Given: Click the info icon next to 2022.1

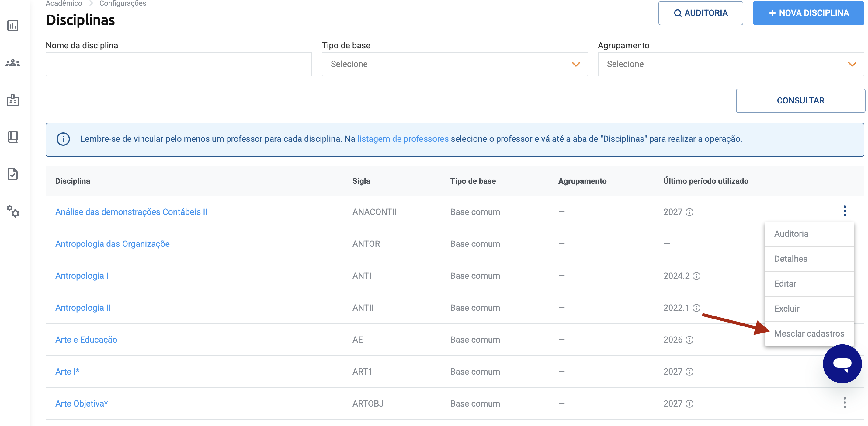Looking at the screenshot, I should point(696,308).
